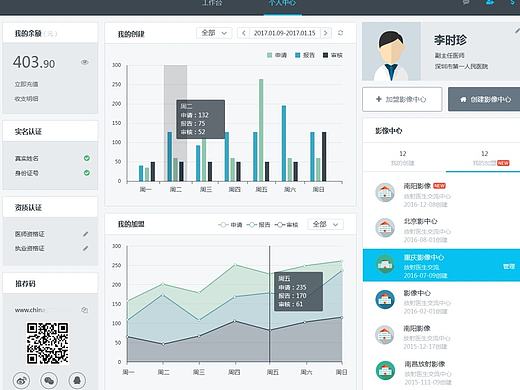Image resolution: width=520 pixels, height=390 pixels.
Task: Toggle the 审核 line legend in 我的加盟
Action: pos(287,225)
